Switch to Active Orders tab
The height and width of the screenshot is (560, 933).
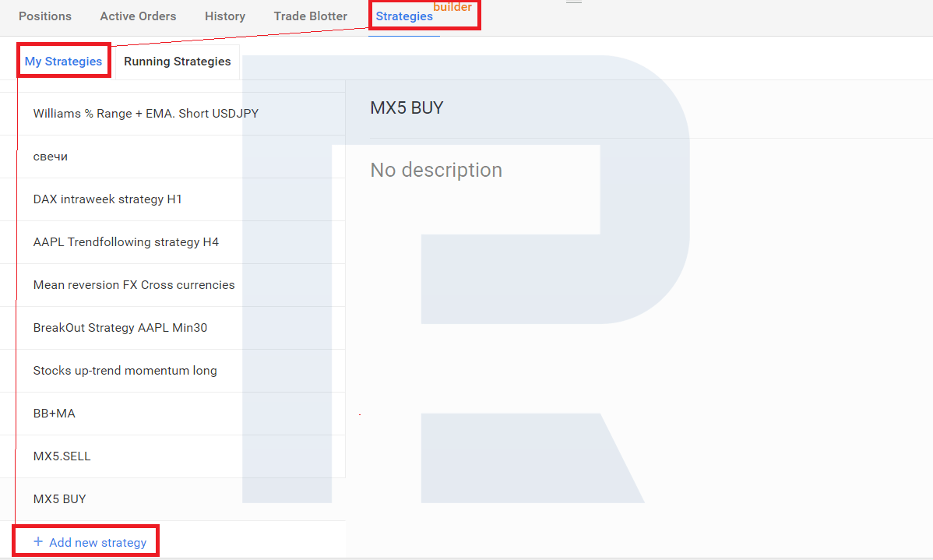click(x=138, y=16)
